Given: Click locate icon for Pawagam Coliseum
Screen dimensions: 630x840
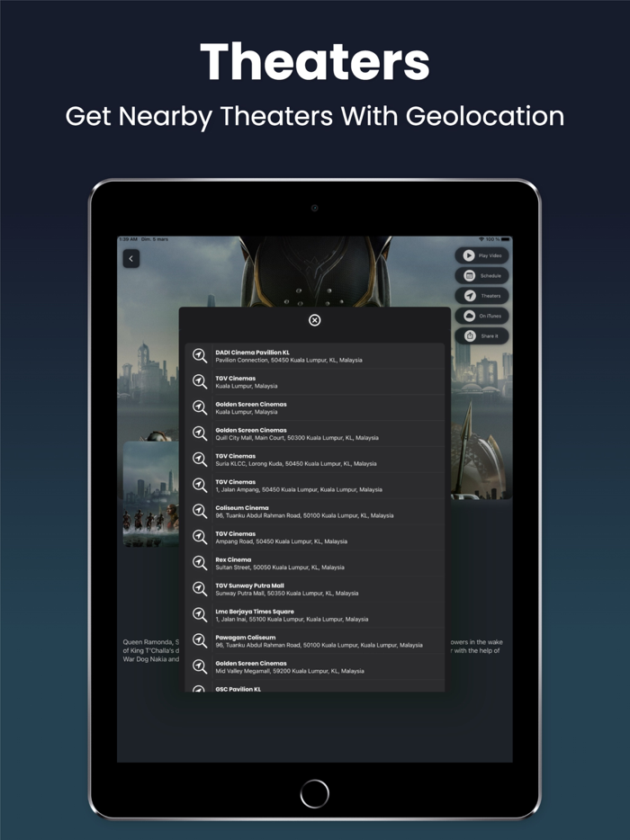Looking at the screenshot, I should point(200,640).
